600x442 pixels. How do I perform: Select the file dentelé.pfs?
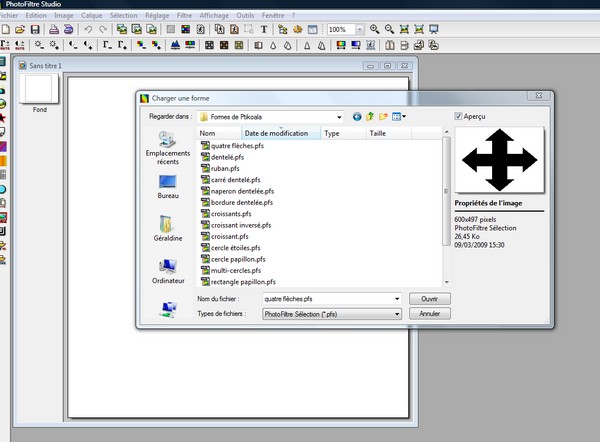pyautogui.click(x=223, y=157)
